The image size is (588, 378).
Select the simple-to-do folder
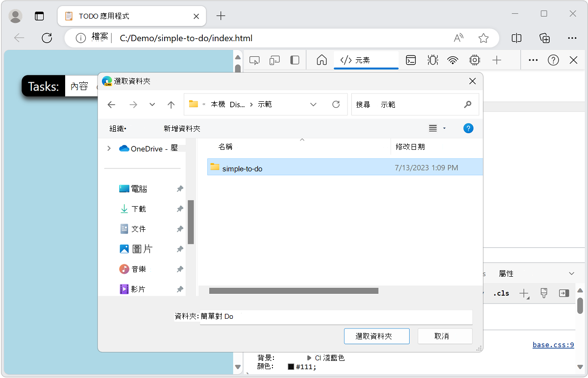tap(345, 167)
